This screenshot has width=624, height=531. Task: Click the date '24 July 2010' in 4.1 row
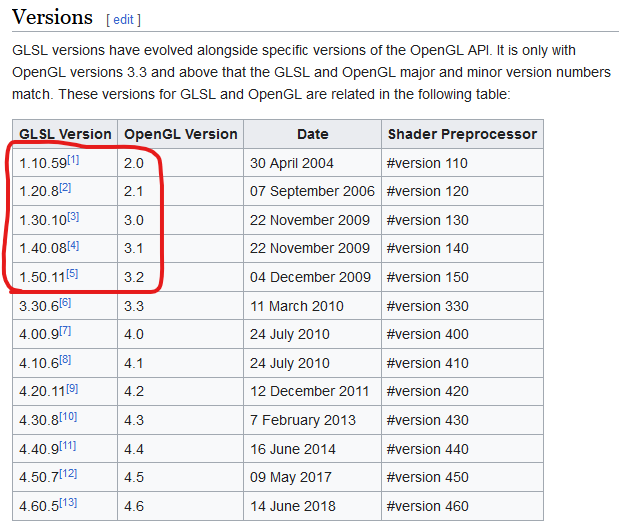pos(290,363)
